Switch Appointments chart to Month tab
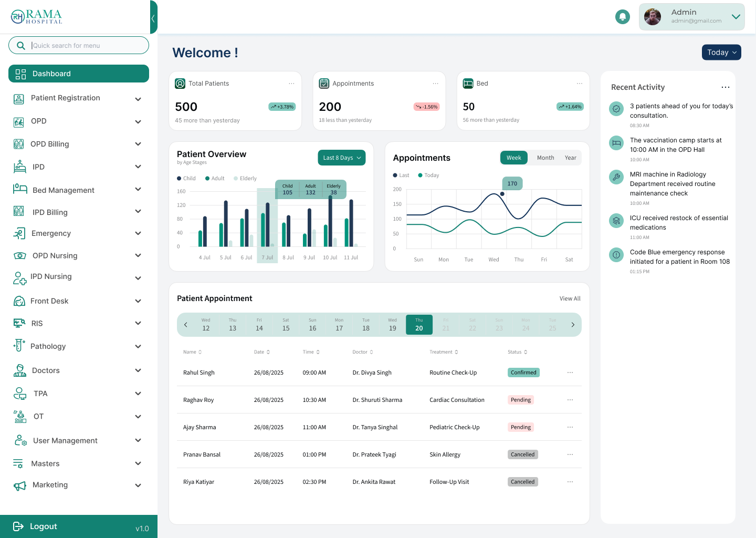This screenshot has width=756, height=538. point(545,158)
